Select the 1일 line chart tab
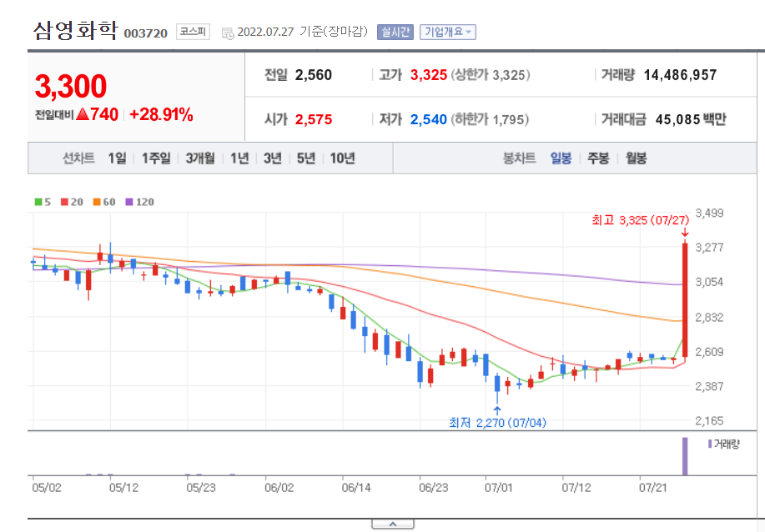Viewport: 765px width, 532px height. click(x=117, y=158)
